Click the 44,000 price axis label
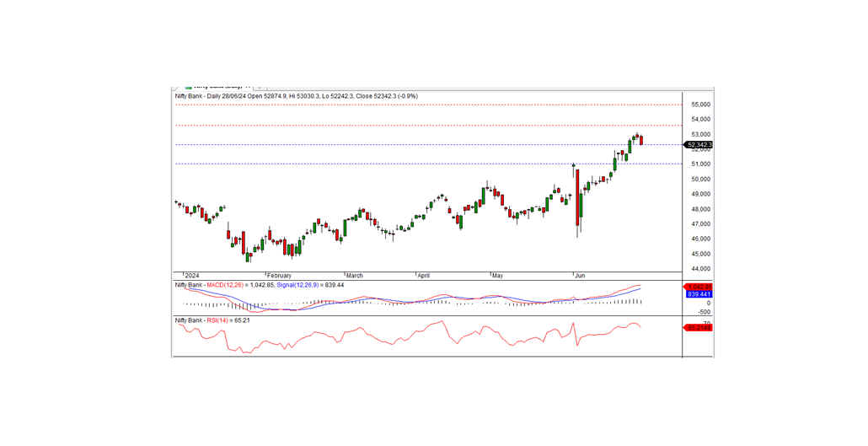The height and width of the screenshot is (446, 868). click(699, 269)
